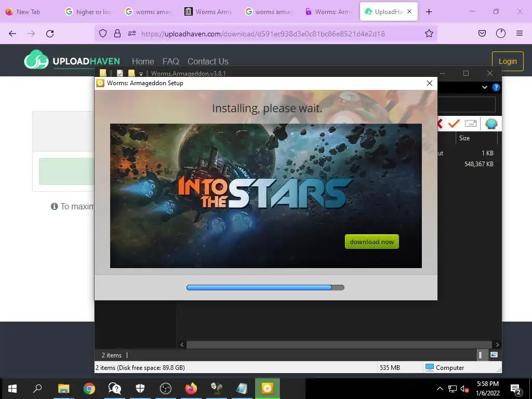Launch Google Chrome from the taskbar
Image resolution: width=532 pixels, height=399 pixels.
coord(89,389)
